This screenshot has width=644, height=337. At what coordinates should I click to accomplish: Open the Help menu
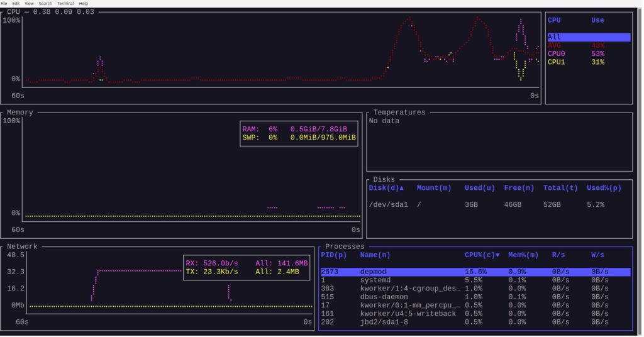click(84, 3)
